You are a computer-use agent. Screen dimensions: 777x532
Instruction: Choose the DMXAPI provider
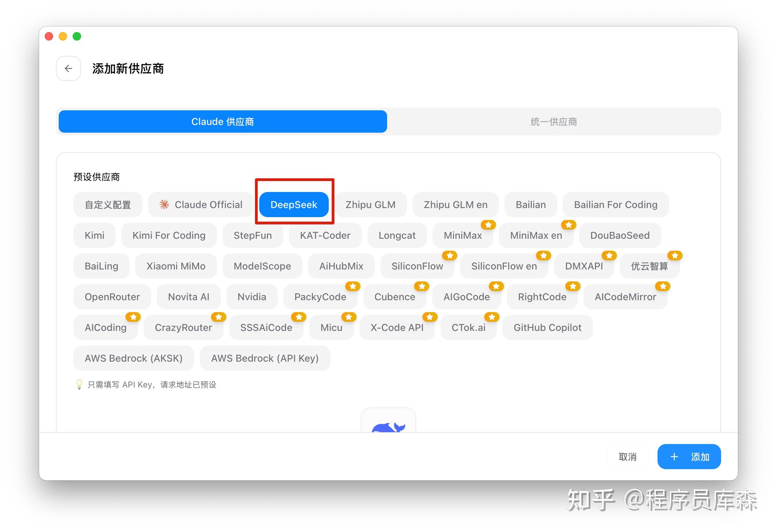[584, 266]
